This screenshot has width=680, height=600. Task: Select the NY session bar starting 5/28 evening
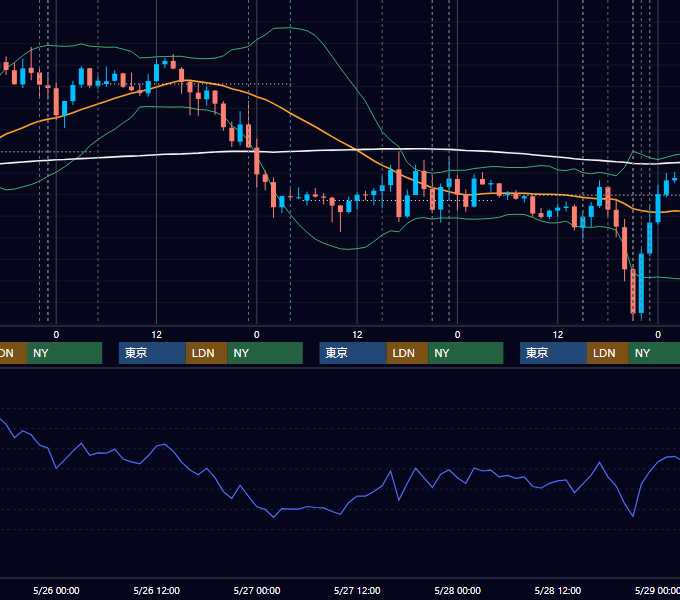click(x=654, y=353)
